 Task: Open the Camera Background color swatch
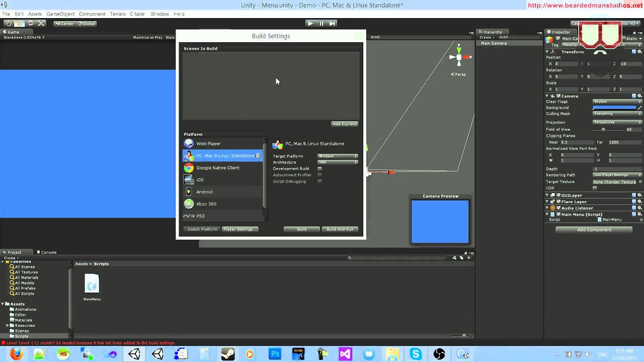[615, 108]
